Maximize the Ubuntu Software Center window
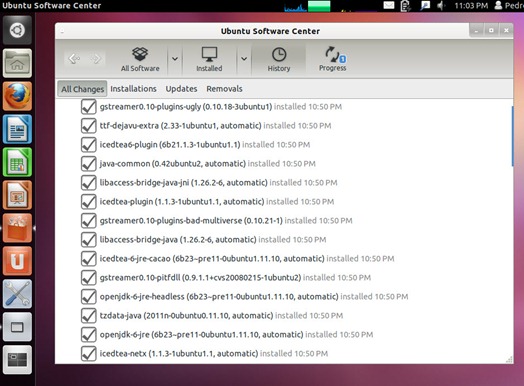Screen dimensions: 524x386 (x=491, y=31)
